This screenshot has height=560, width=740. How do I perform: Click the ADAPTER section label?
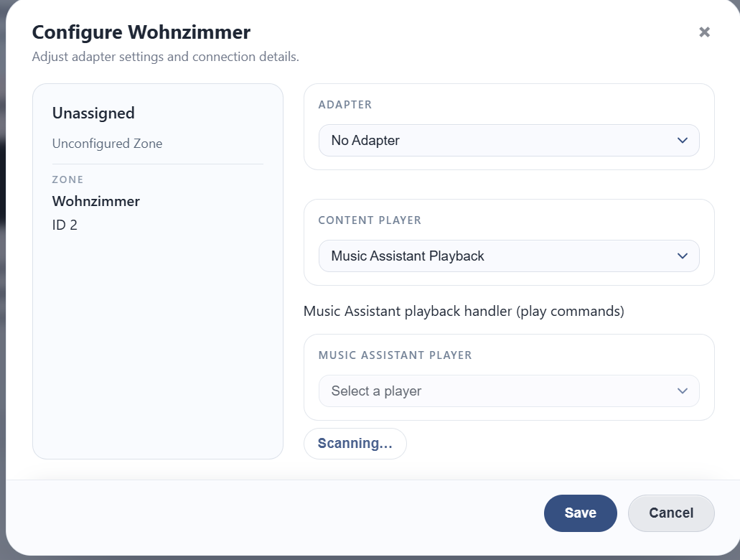[345, 105]
